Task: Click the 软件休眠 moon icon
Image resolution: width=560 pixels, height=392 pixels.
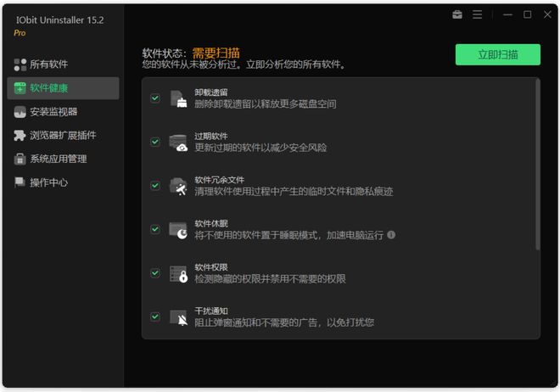Action: (x=178, y=230)
